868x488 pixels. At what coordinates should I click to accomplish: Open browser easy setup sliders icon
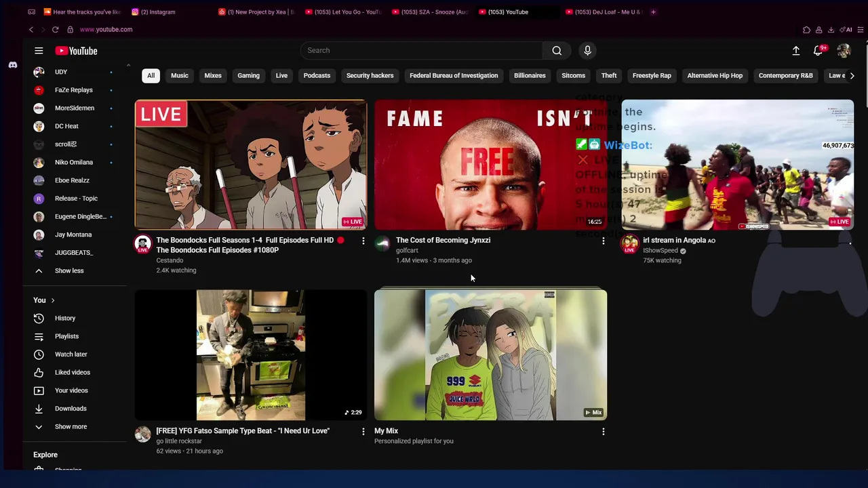click(861, 30)
